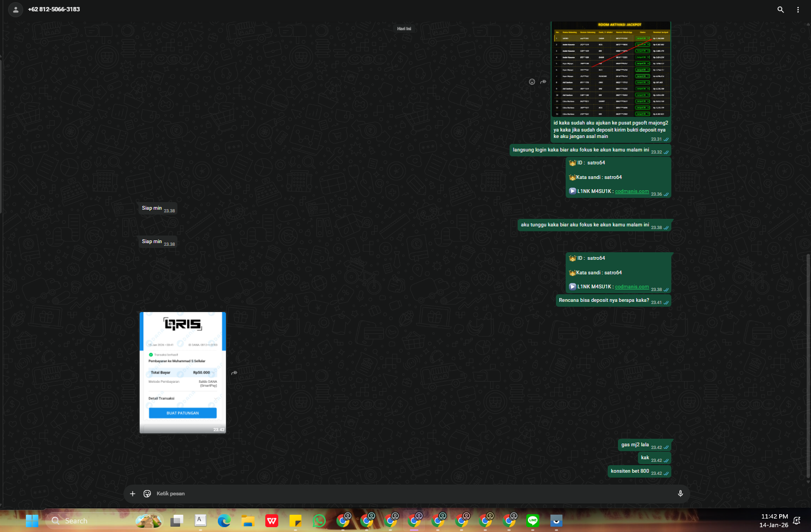
Task: Forward the Room Aktivasi Jackpot image message
Action: click(x=544, y=82)
